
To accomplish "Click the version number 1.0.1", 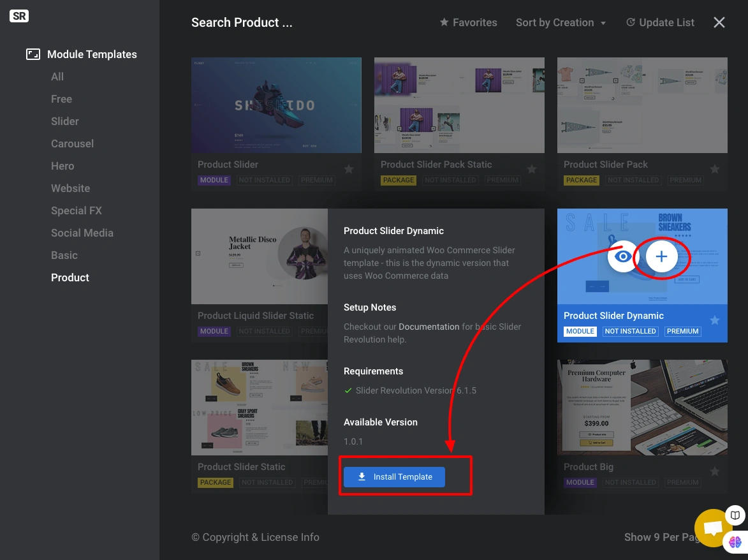I will tap(353, 442).
